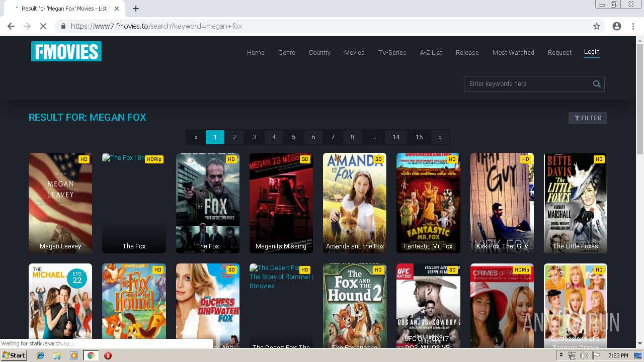Go back to previous page

point(11,26)
